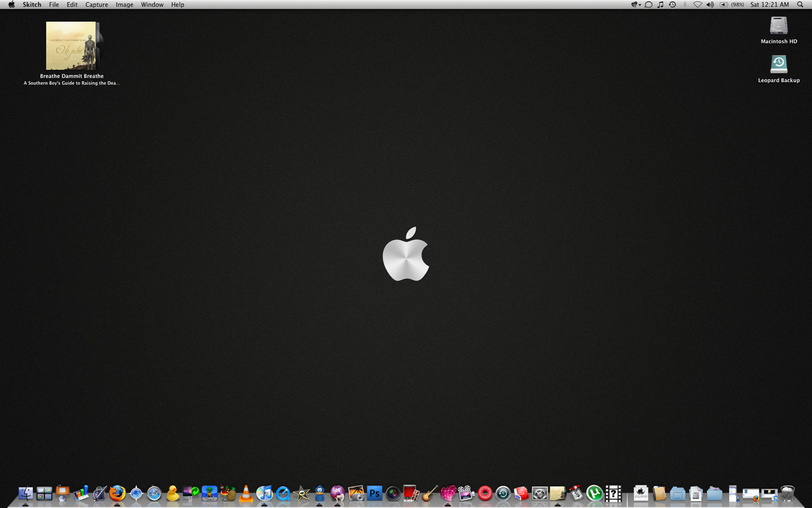Open the File menu

pyautogui.click(x=54, y=5)
